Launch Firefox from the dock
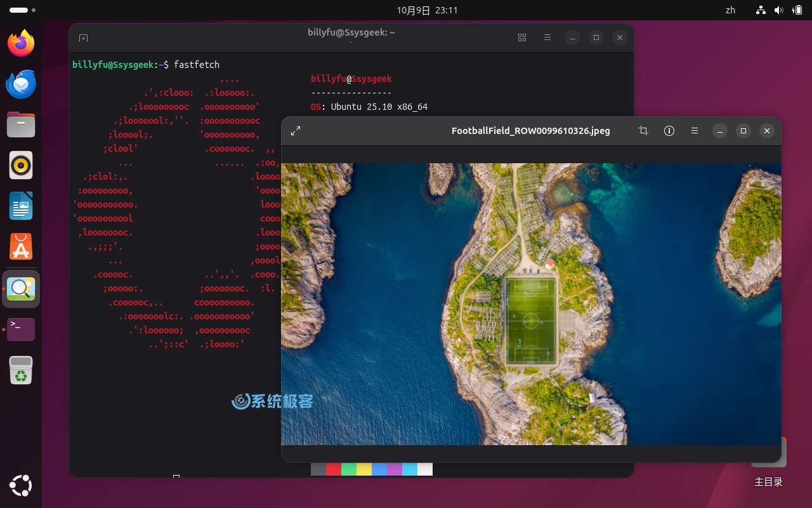 click(x=21, y=43)
